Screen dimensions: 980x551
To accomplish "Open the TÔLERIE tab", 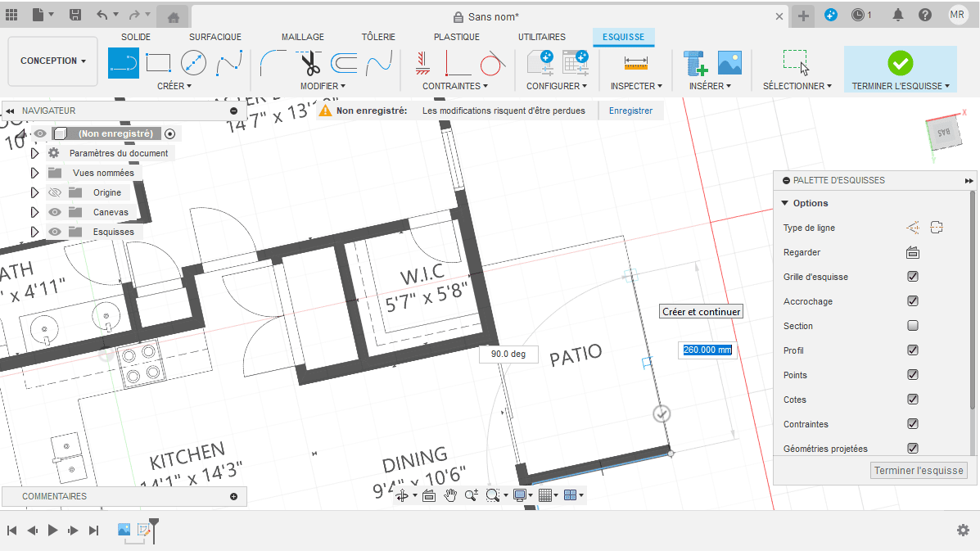I will 378,37.
